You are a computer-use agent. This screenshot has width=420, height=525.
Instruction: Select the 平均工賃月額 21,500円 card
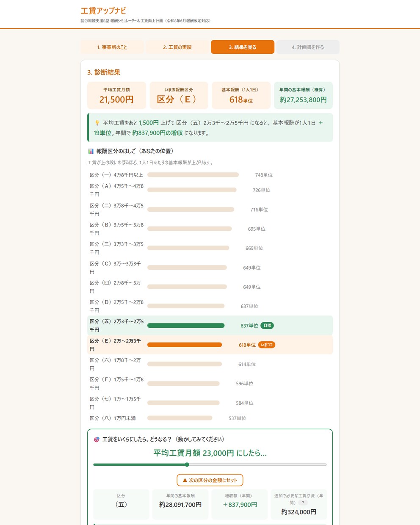pyautogui.click(x=116, y=95)
